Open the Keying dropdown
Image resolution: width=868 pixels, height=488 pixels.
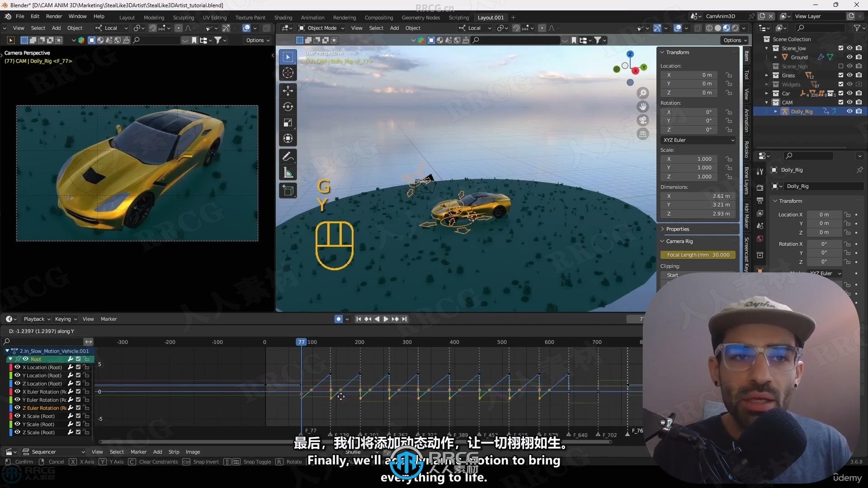pos(66,319)
